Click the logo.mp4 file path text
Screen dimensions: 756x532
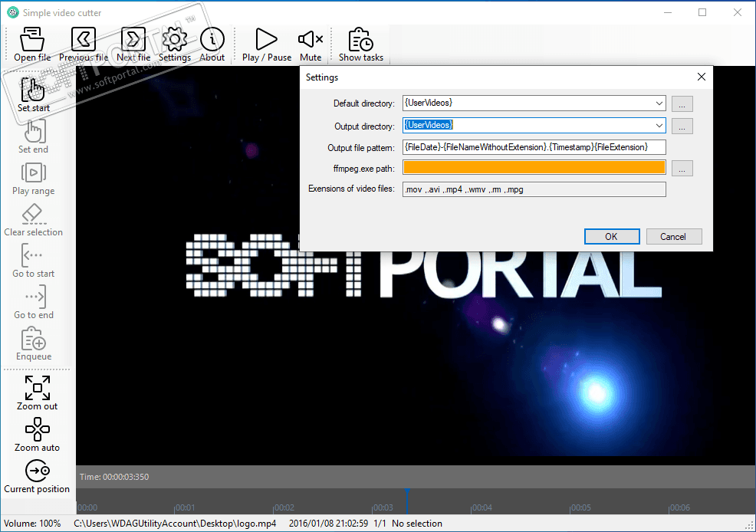click(175, 524)
